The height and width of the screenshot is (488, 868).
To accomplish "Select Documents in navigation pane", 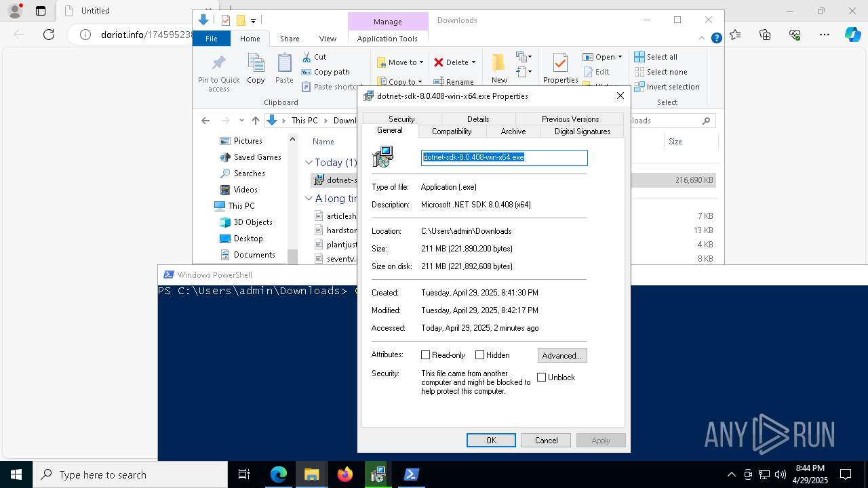I will point(254,255).
